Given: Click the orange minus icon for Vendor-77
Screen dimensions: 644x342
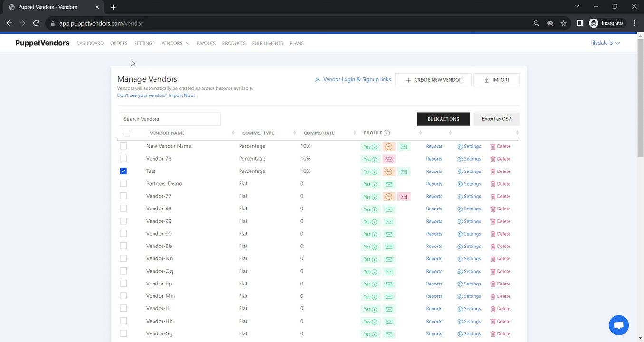Looking at the screenshot, I should coord(389,197).
